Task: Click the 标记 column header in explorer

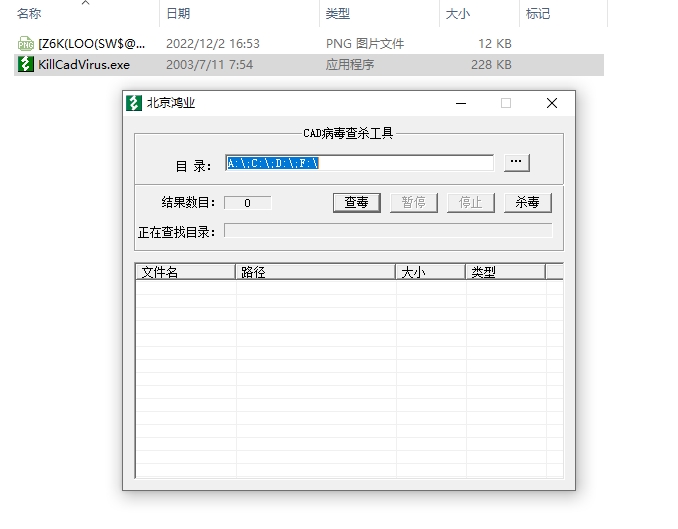Action: [538, 14]
